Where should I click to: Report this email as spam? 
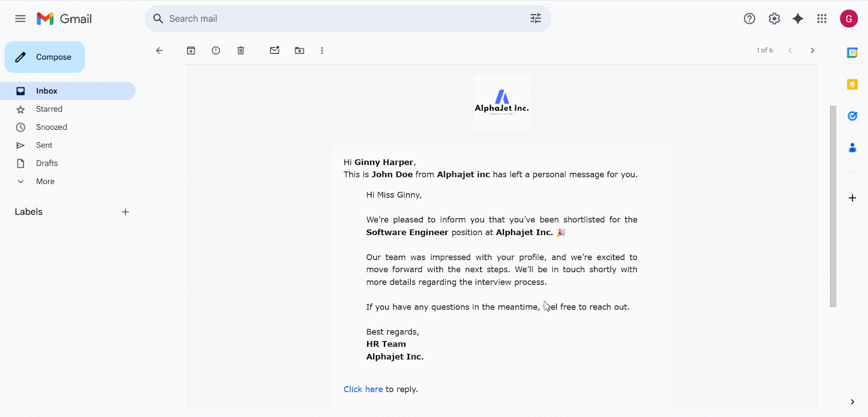click(216, 50)
